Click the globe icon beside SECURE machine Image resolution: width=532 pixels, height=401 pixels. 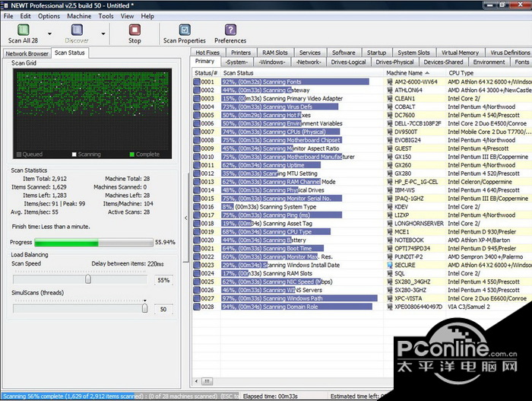point(390,265)
